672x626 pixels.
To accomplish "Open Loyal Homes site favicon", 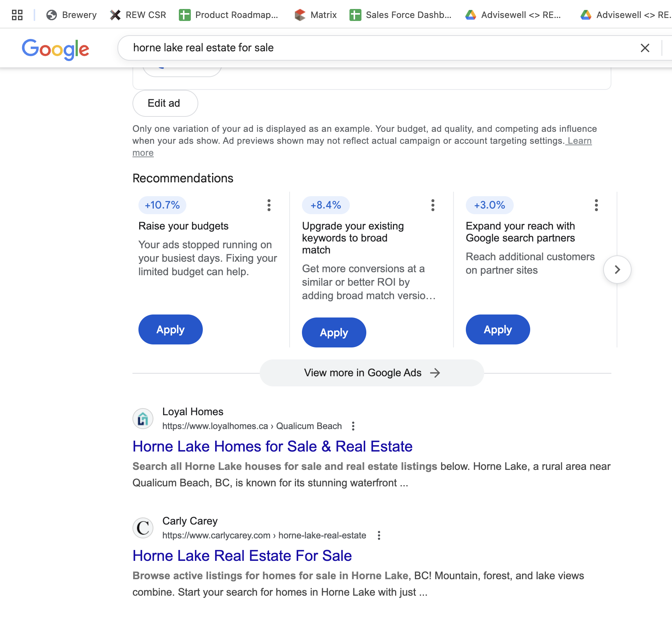I will click(x=143, y=419).
